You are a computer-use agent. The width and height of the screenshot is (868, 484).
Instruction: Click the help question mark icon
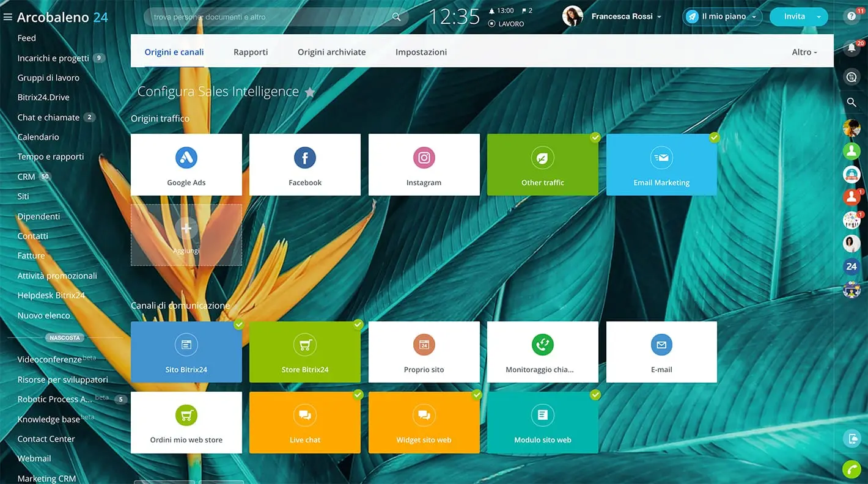click(x=851, y=16)
